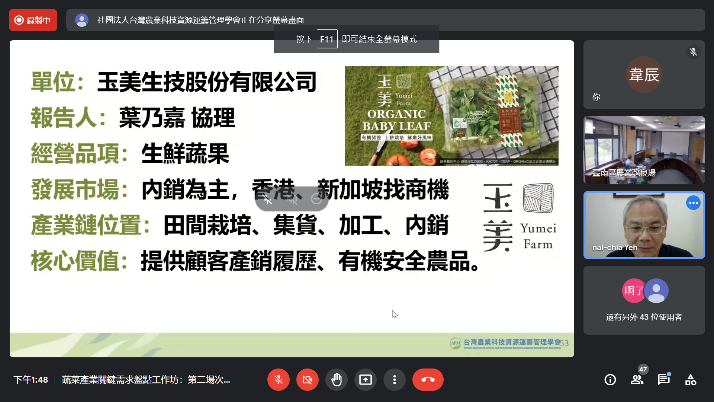Open the three-dot more options menu
The image size is (714, 402).
click(395, 380)
